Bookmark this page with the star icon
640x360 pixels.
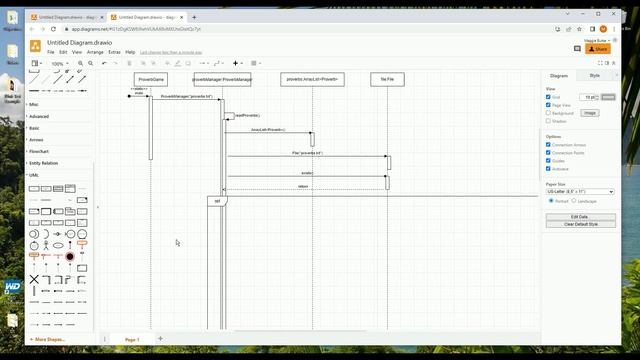[x=579, y=29]
